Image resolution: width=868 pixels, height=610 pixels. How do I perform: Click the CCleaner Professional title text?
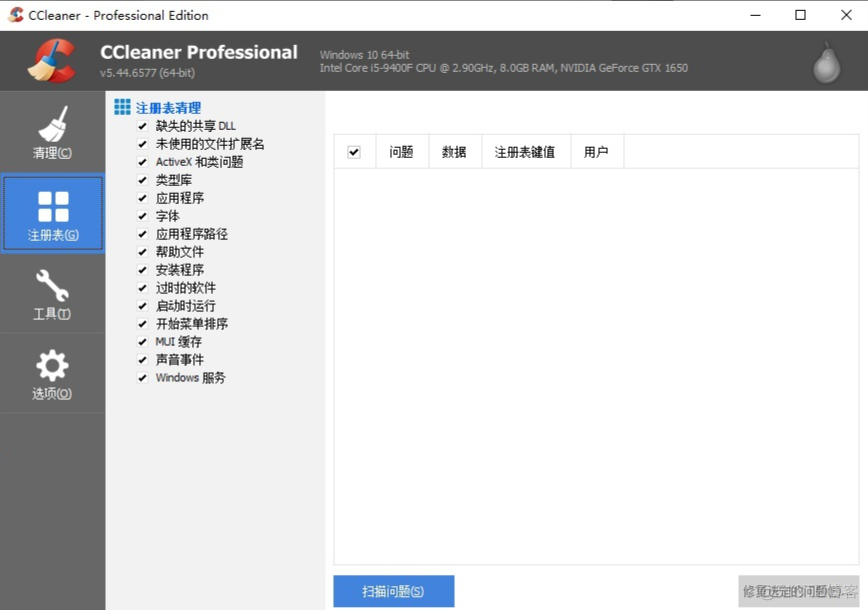click(199, 52)
